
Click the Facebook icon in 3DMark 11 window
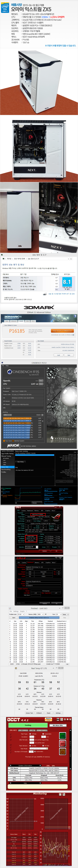tap(75, 316)
